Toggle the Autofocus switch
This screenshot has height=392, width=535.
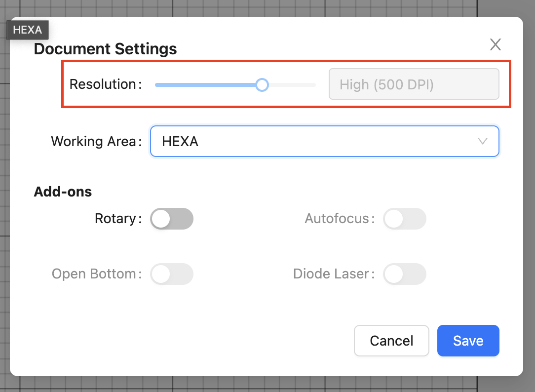(x=404, y=219)
